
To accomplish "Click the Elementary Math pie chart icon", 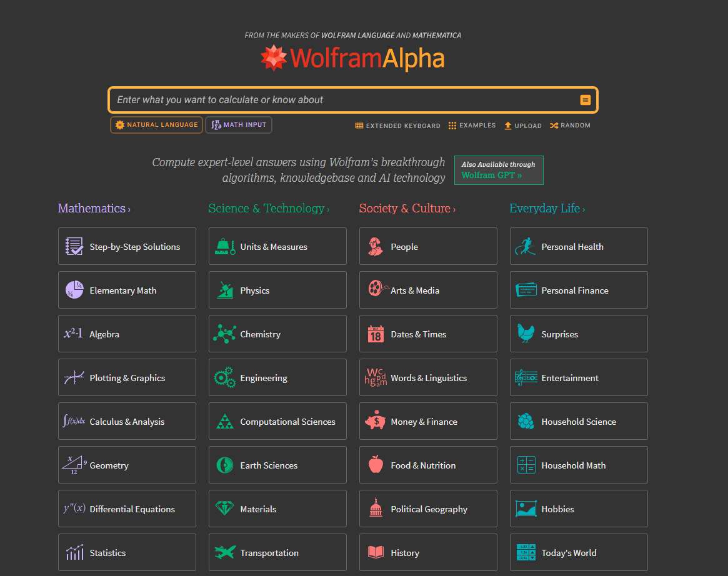I will 74,290.
